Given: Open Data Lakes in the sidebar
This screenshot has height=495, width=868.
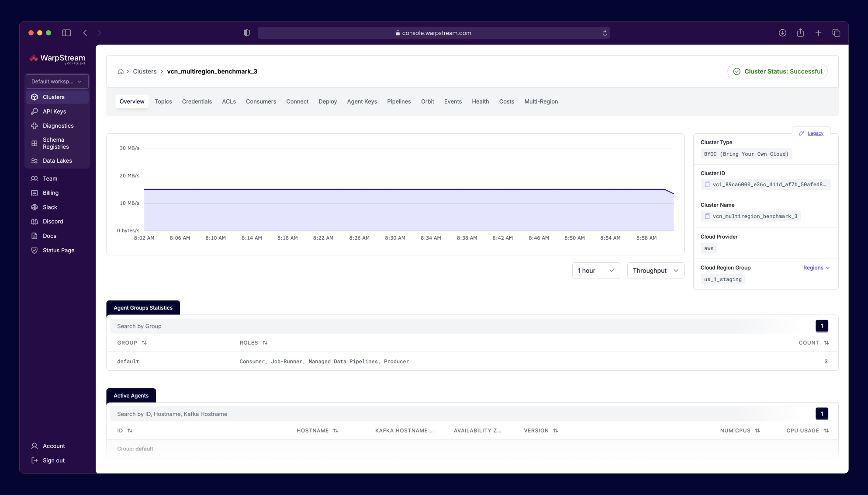Looking at the screenshot, I should 57,160.
